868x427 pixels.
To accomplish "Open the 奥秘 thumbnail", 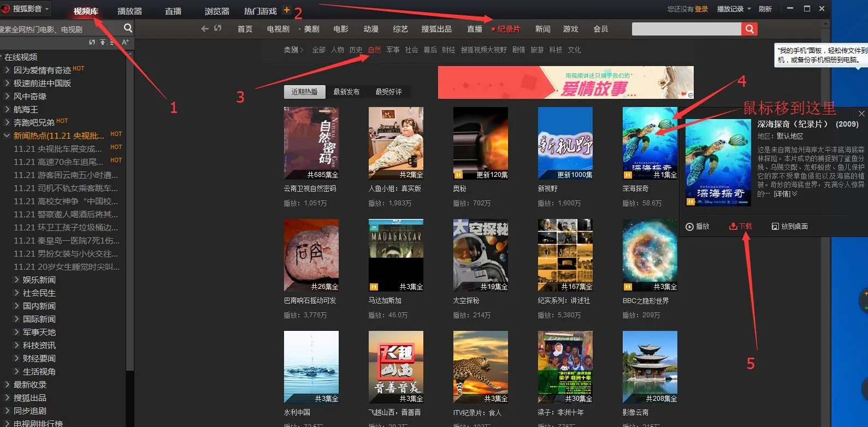I will [481, 143].
